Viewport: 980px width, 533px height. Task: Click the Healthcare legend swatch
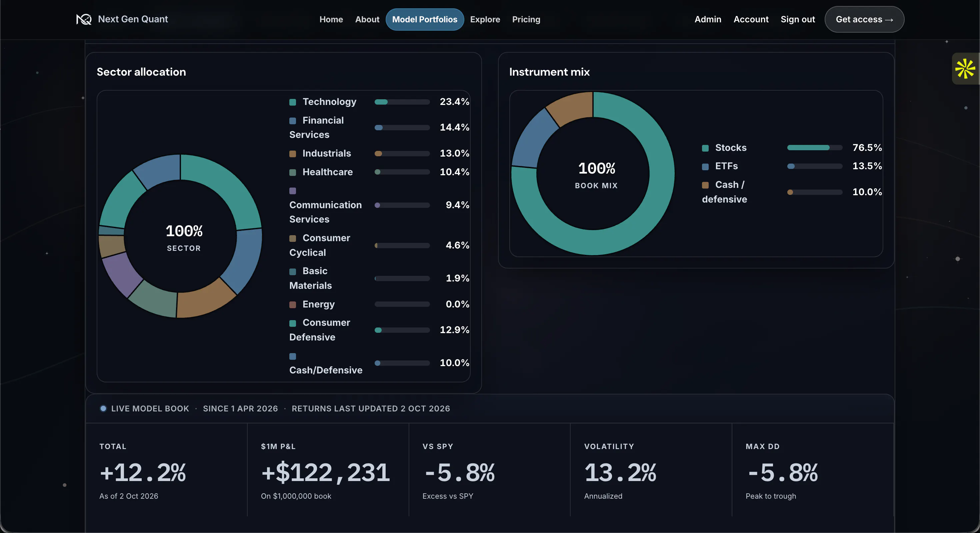(x=293, y=172)
